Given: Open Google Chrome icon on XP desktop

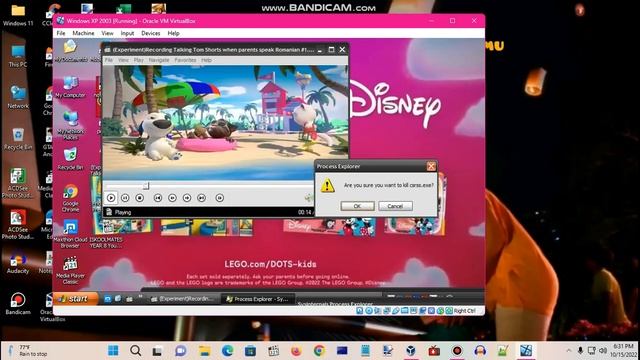Looking at the screenshot, I should tap(71, 198).
